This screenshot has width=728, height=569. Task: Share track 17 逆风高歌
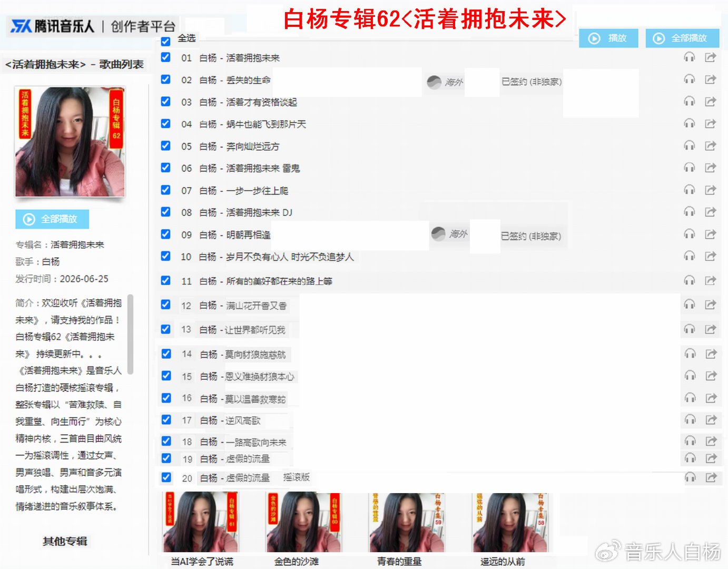pos(711,419)
